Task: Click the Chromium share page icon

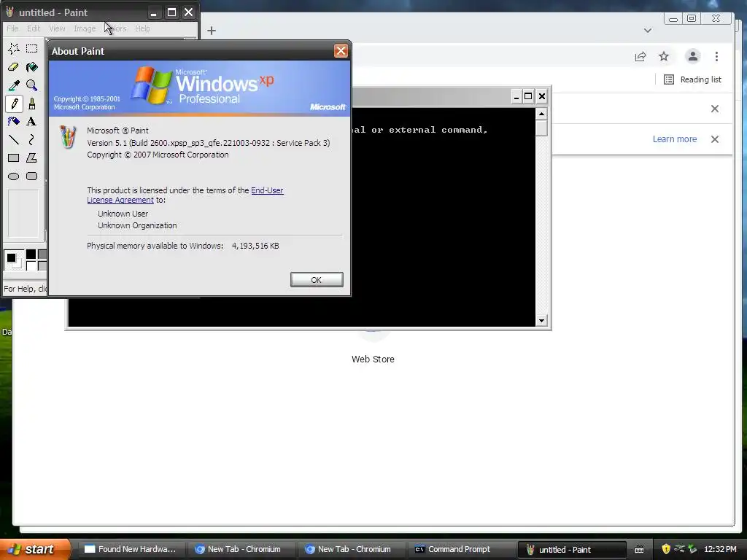Action: pyautogui.click(x=640, y=57)
